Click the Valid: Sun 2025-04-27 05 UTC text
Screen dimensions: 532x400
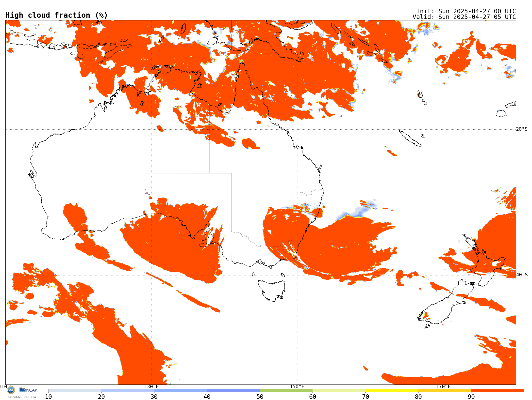464,17
